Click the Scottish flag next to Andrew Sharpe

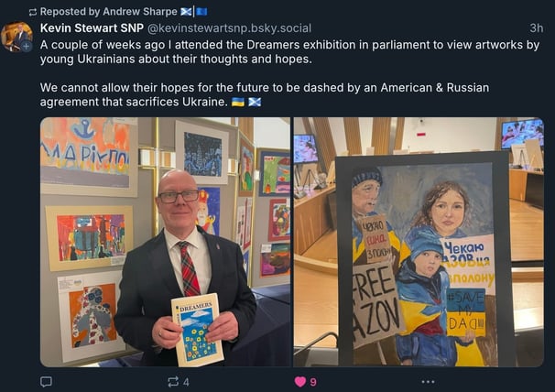pyautogui.click(x=186, y=12)
